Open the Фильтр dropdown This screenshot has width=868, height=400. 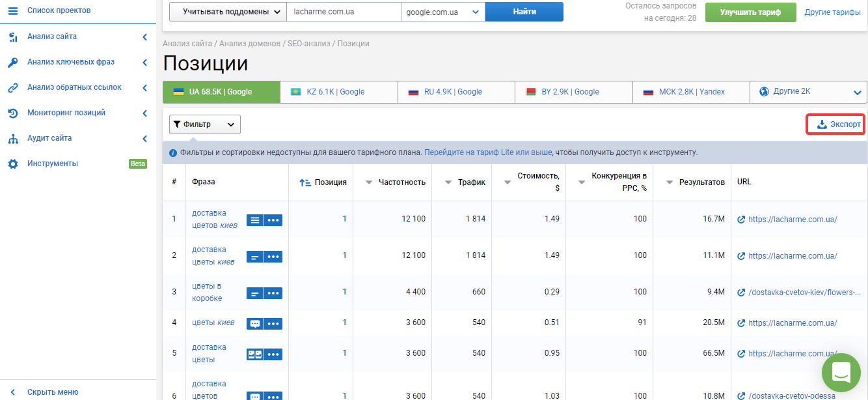pos(205,124)
